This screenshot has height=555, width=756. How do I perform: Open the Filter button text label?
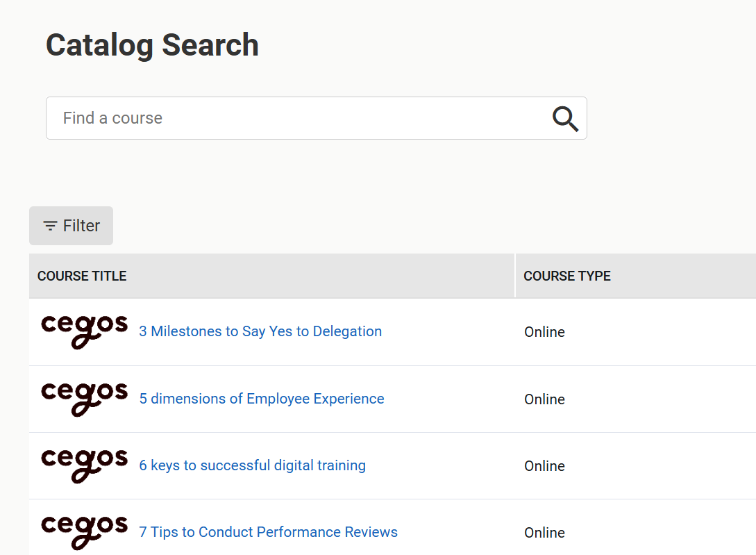[81, 226]
